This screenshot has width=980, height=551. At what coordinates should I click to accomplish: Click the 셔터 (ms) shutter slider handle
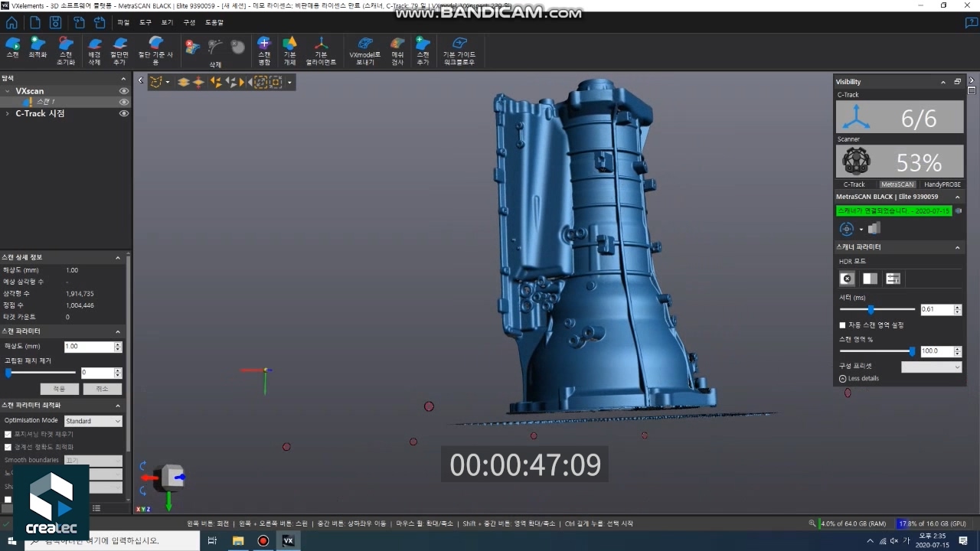pyautogui.click(x=871, y=310)
